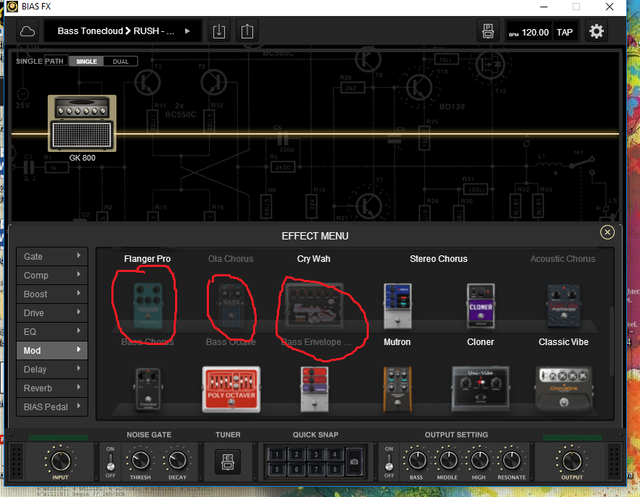
Task: Expand the Boost effect category
Action: coord(52,294)
